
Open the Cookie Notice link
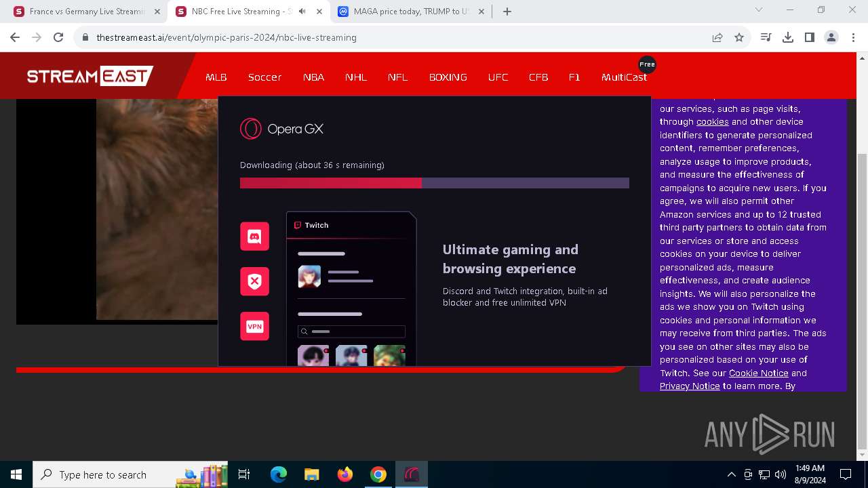coord(758,373)
